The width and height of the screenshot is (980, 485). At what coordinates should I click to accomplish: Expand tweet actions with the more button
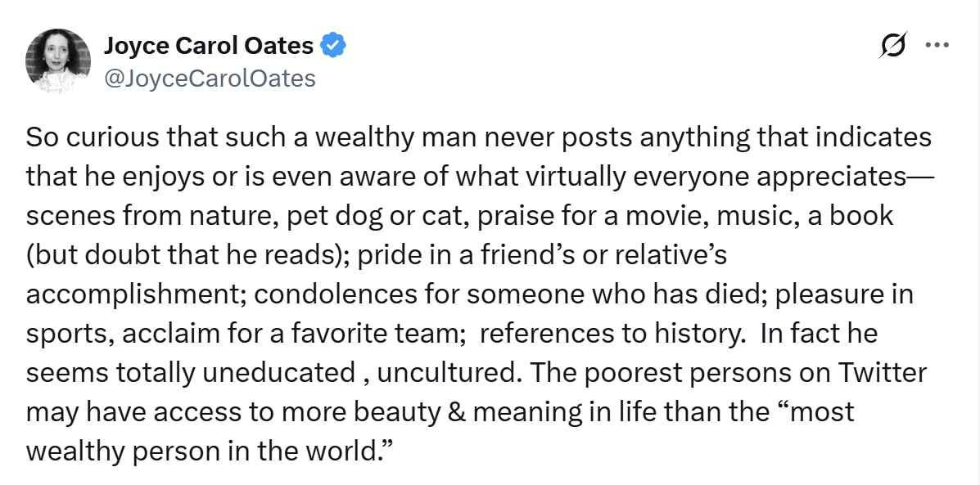[938, 45]
